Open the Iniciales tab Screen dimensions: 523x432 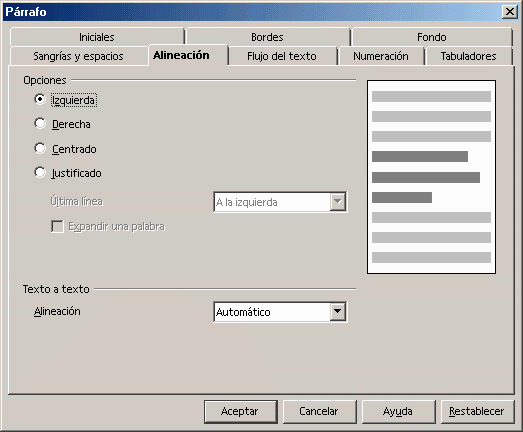(x=96, y=37)
